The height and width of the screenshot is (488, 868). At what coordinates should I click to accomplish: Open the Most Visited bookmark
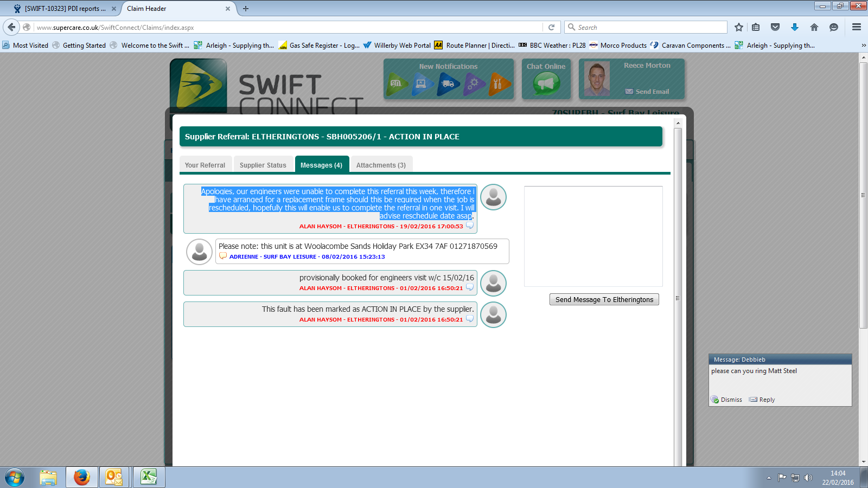pyautogui.click(x=25, y=46)
